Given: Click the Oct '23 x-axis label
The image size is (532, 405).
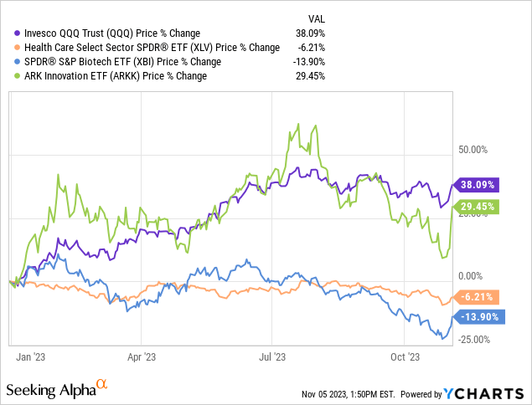Looking at the screenshot, I should [x=405, y=356].
